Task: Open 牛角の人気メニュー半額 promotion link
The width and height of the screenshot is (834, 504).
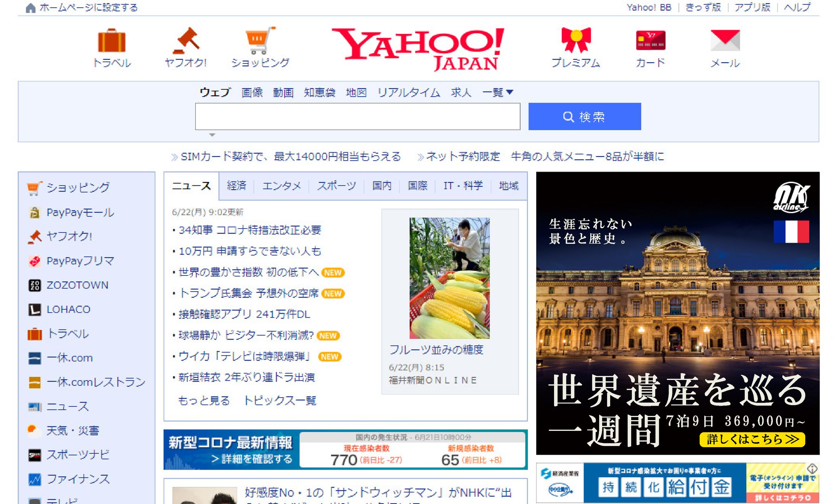Action: click(x=545, y=156)
